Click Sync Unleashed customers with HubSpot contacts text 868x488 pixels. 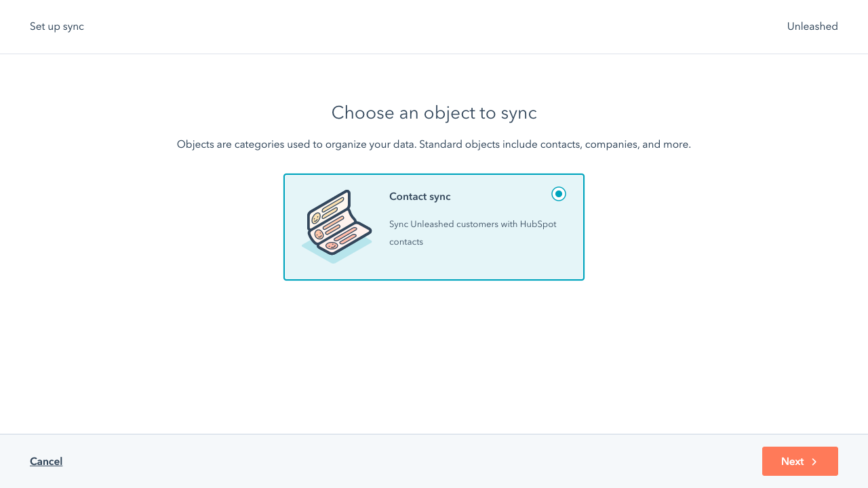click(473, 232)
